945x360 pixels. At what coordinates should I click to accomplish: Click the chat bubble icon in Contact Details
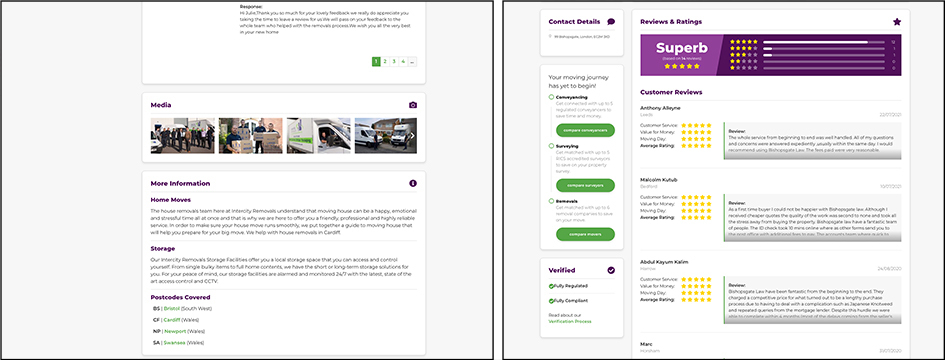pyautogui.click(x=611, y=22)
